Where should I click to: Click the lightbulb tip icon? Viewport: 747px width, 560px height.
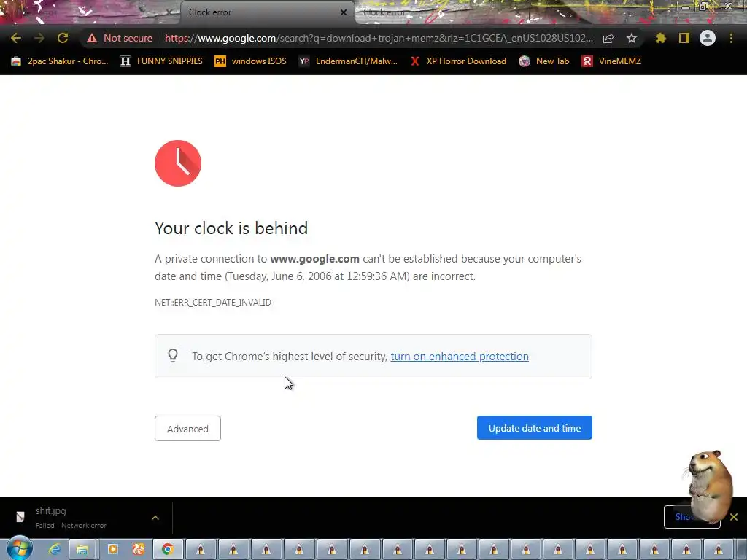click(173, 356)
